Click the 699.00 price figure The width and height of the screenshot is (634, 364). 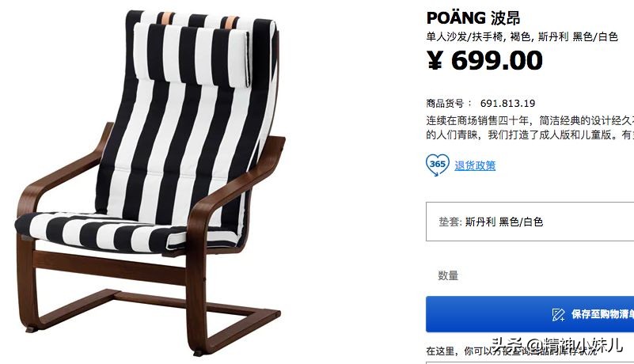click(496, 61)
